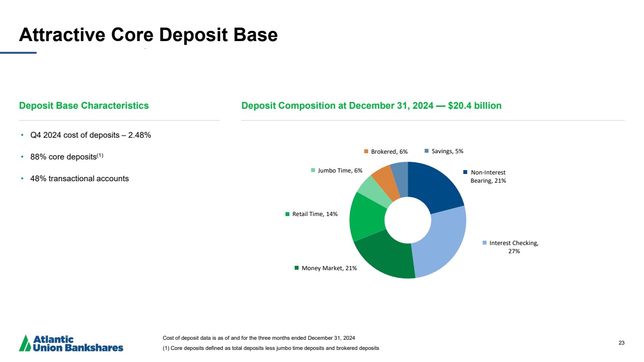Click the Interest Checking legend swatch
Screen dimensions: 644x362
click(x=485, y=243)
